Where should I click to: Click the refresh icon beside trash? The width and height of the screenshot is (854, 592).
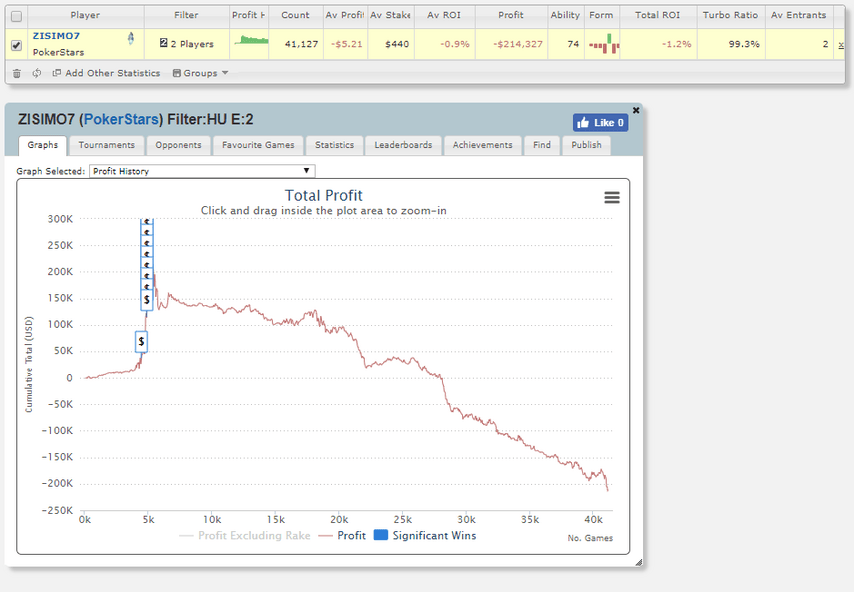point(37,73)
